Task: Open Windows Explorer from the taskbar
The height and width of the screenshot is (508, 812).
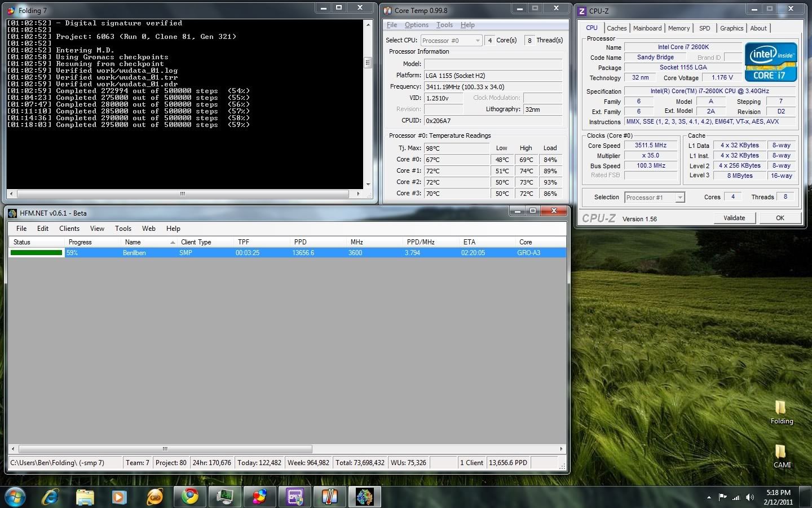Action: pyautogui.click(x=85, y=497)
